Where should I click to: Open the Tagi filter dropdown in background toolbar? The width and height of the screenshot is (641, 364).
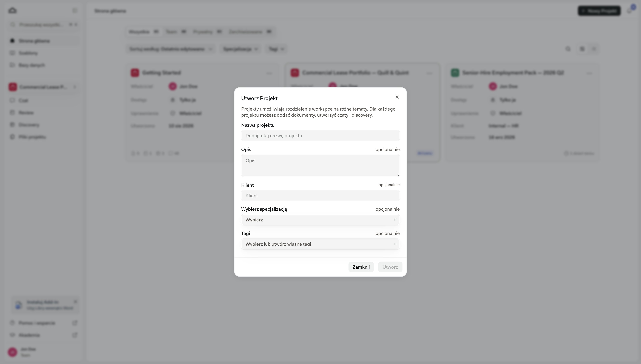pyautogui.click(x=276, y=49)
